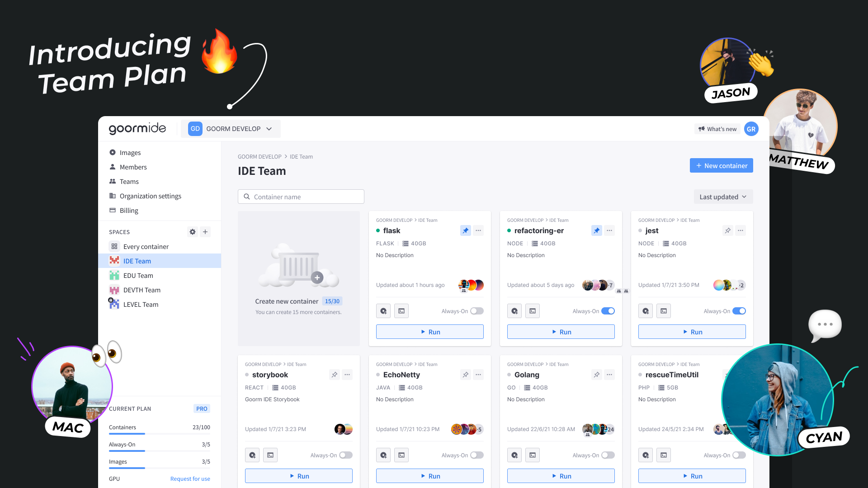Disable Always-On for jest

pyautogui.click(x=739, y=311)
